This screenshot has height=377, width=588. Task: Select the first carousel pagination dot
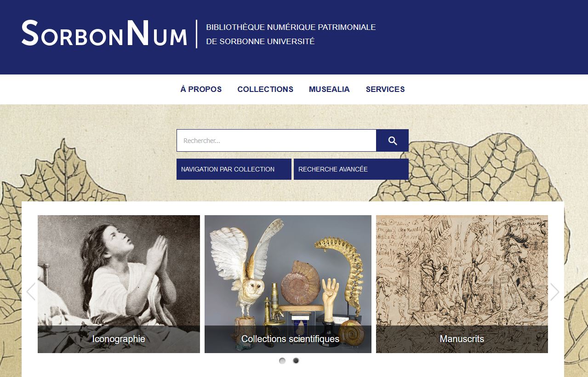pos(282,361)
